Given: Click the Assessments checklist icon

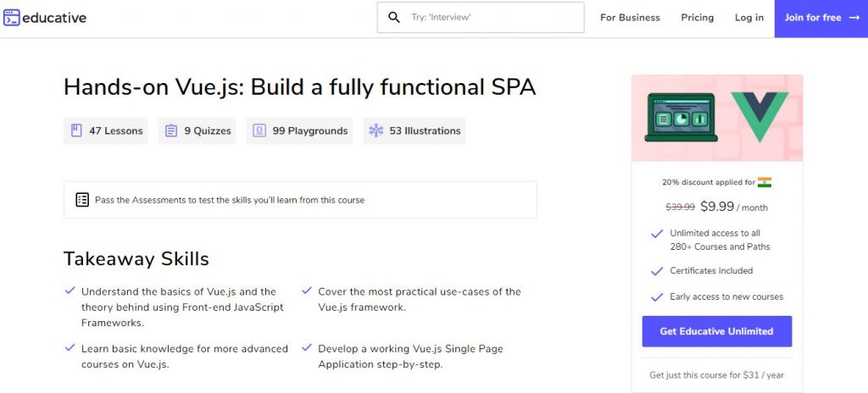Looking at the screenshot, I should pyautogui.click(x=82, y=200).
